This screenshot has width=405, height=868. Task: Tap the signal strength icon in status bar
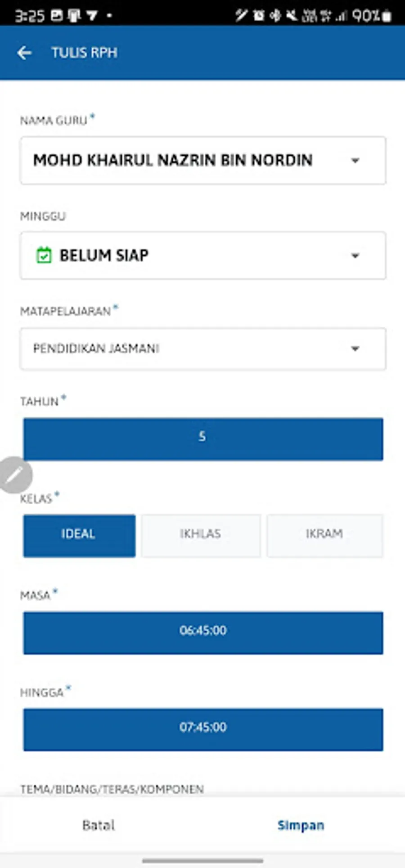click(343, 16)
